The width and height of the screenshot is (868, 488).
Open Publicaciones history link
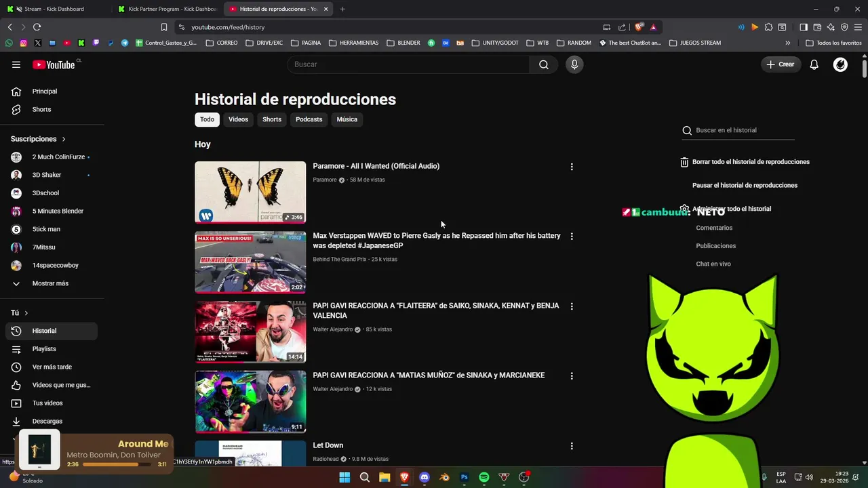[x=715, y=246]
